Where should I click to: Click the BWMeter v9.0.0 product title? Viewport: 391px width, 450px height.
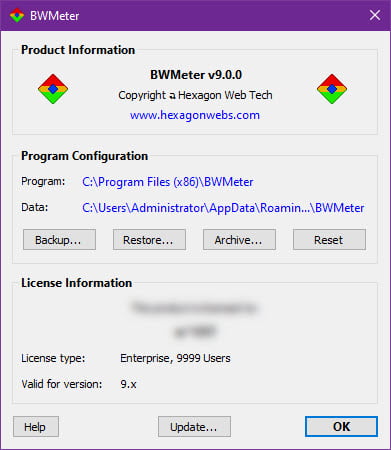196,75
